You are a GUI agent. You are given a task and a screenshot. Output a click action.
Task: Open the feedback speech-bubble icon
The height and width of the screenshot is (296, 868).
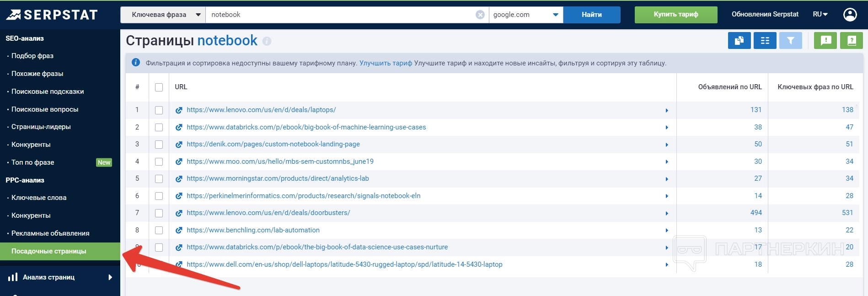pyautogui.click(x=825, y=41)
